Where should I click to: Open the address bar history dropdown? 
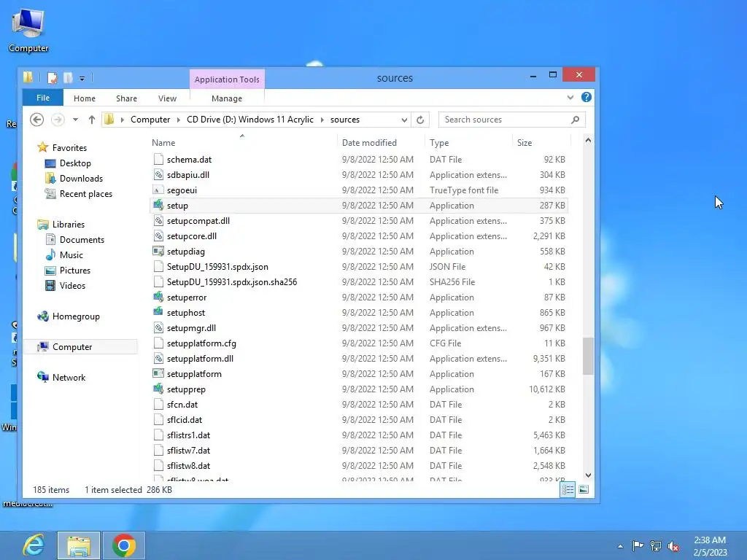[x=404, y=120]
